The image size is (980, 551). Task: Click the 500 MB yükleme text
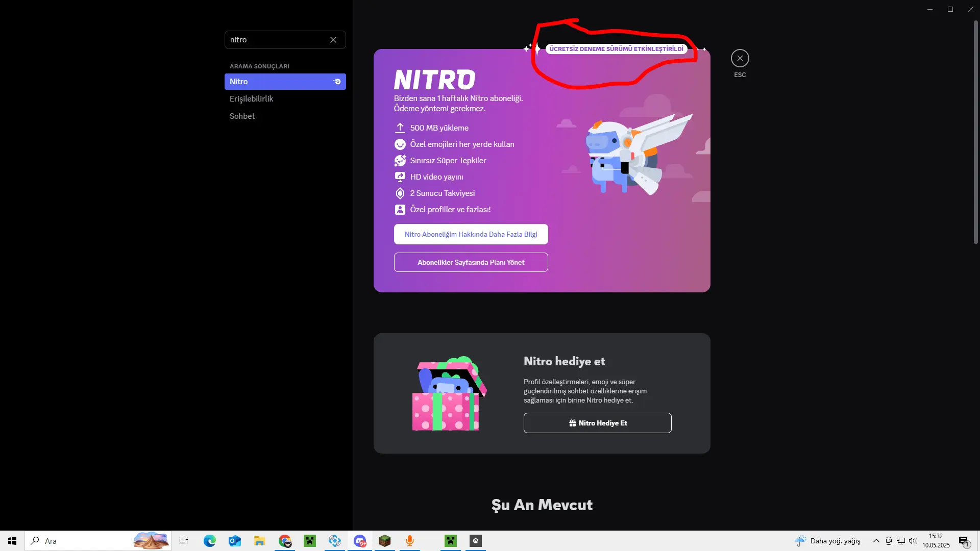pos(439,128)
